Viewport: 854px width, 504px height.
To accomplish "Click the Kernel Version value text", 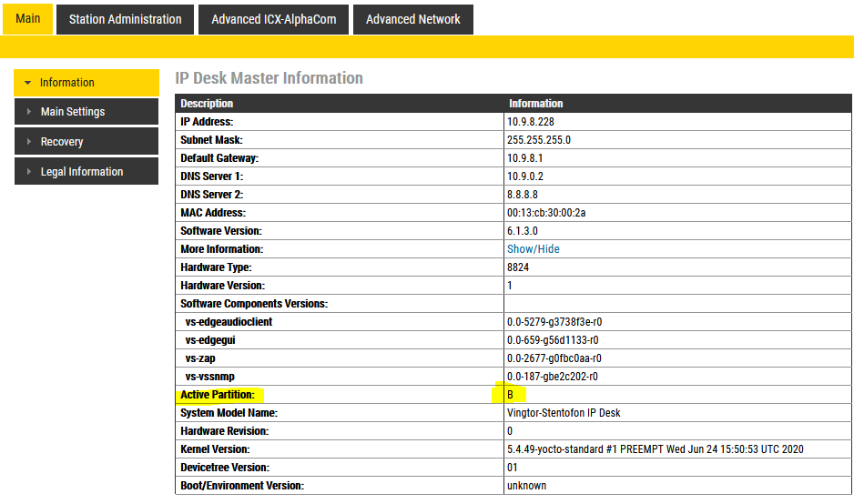I will click(655, 449).
